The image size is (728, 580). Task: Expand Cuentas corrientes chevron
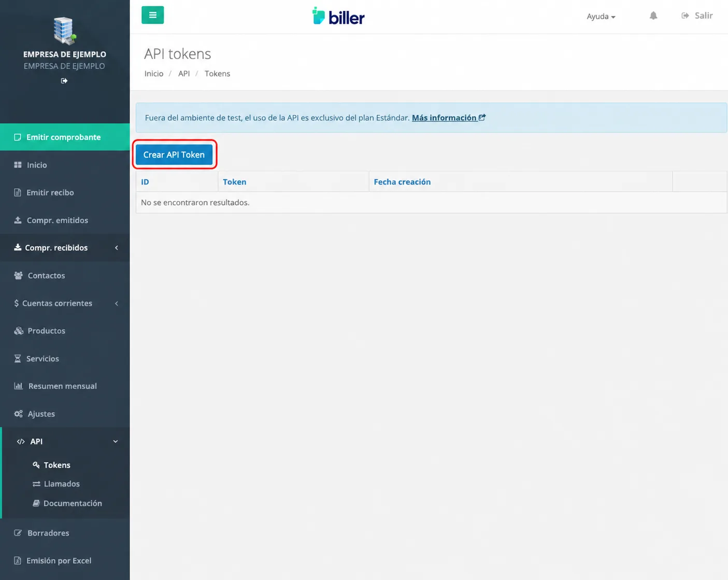pos(117,303)
